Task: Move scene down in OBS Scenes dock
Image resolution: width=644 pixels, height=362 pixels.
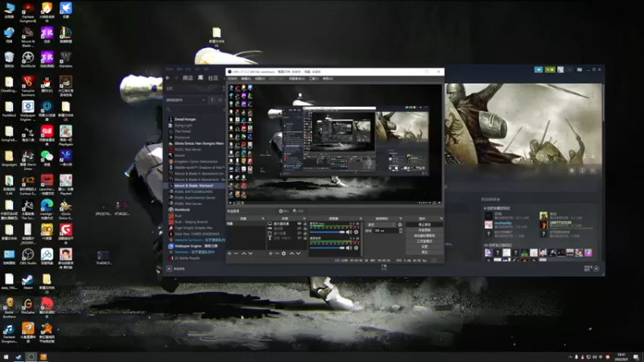Action: point(250,253)
